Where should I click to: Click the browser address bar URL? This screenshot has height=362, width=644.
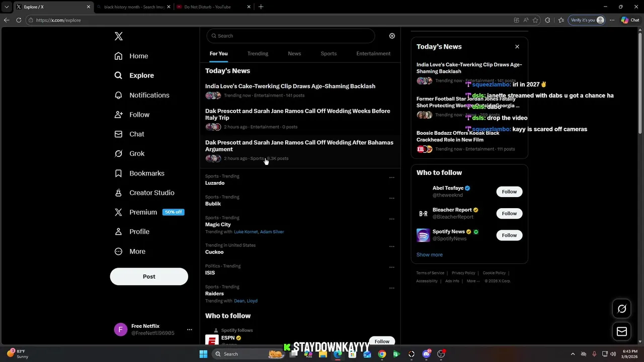(x=58, y=20)
